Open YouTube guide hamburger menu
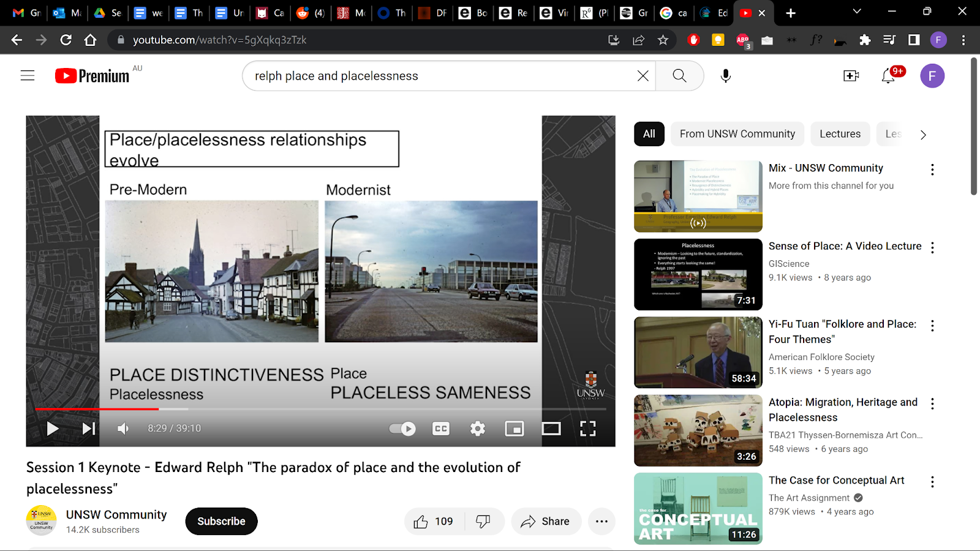 (x=28, y=76)
